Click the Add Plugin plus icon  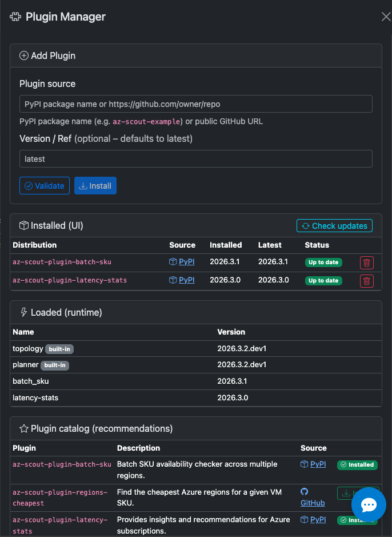pos(23,55)
